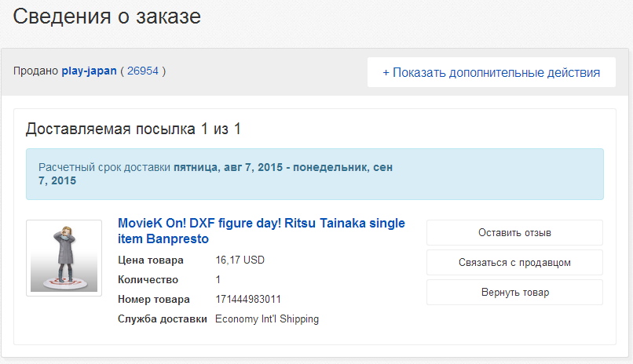
Task: Click the Служба доставки label
Action: coord(162,319)
